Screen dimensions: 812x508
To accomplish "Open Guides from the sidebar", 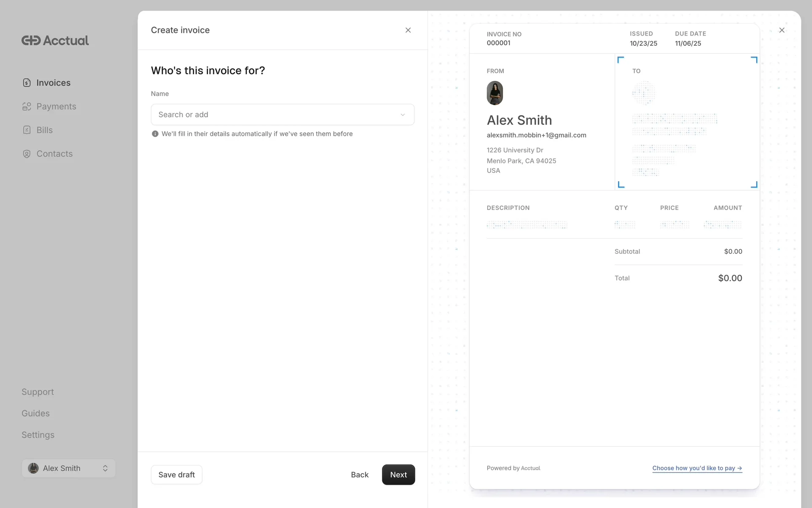I will pyautogui.click(x=36, y=414).
